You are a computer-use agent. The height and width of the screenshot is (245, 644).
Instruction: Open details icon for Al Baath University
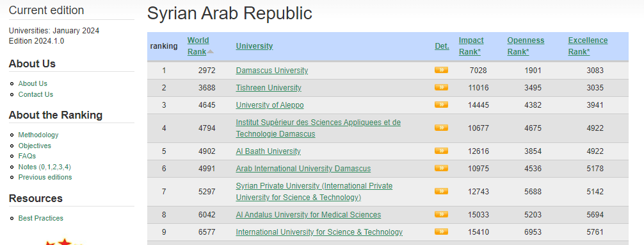pos(441,151)
